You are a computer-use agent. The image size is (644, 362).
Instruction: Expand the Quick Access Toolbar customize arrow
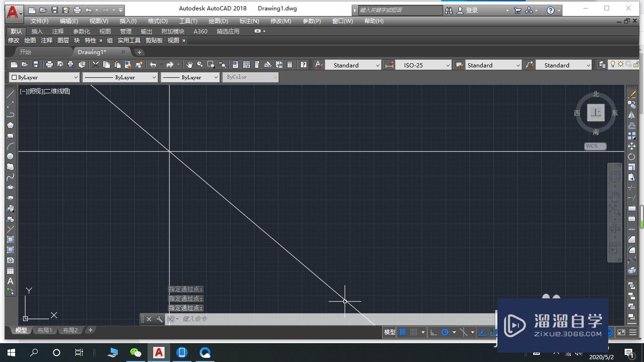[x=121, y=10]
